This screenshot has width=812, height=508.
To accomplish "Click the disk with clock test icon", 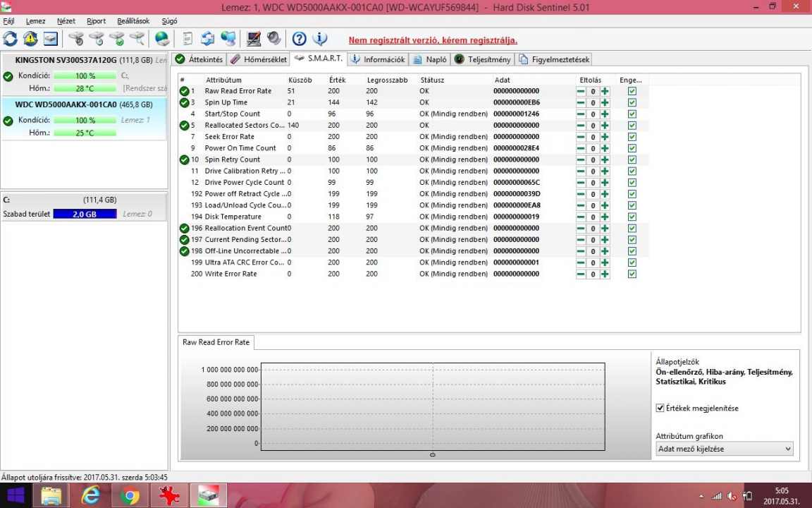I will click(97, 39).
